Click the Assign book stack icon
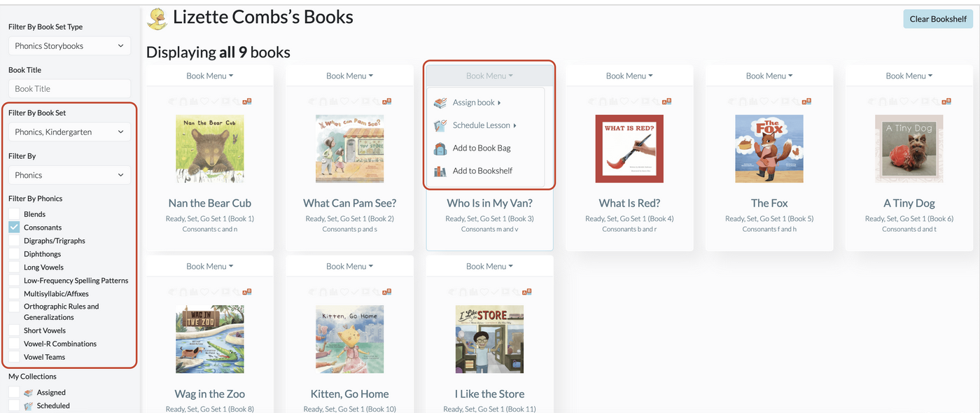980x413 pixels. (440, 103)
